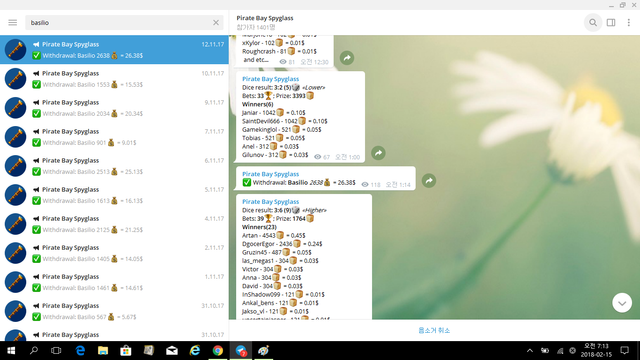Open the Pirate Bay Spyglass chat header

(264, 22)
